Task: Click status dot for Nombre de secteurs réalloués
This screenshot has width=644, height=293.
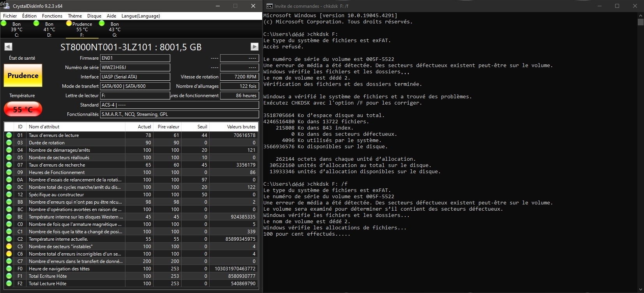Action: point(9,158)
